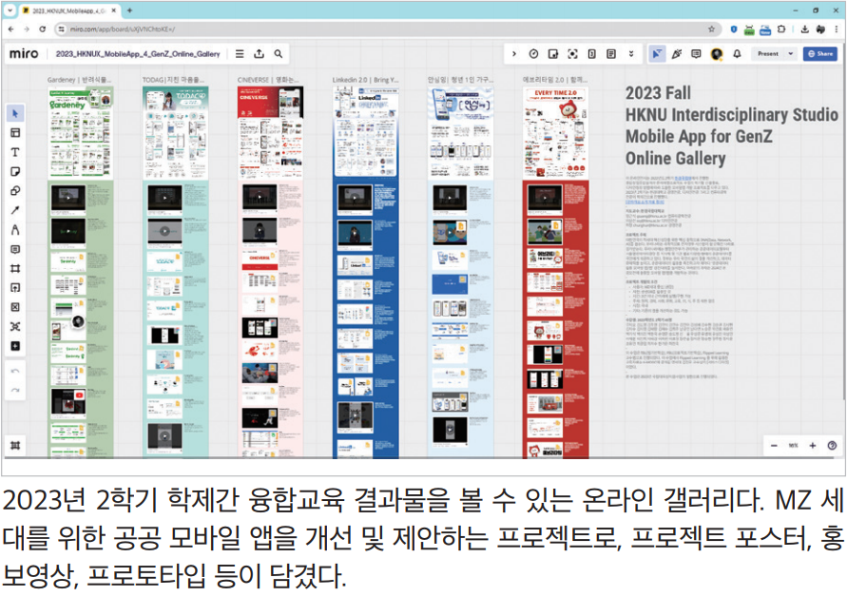The width and height of the screenshot is (847, 616).
Task: Open the Miro main menu hamburger
Action: (x=240, y=53)
